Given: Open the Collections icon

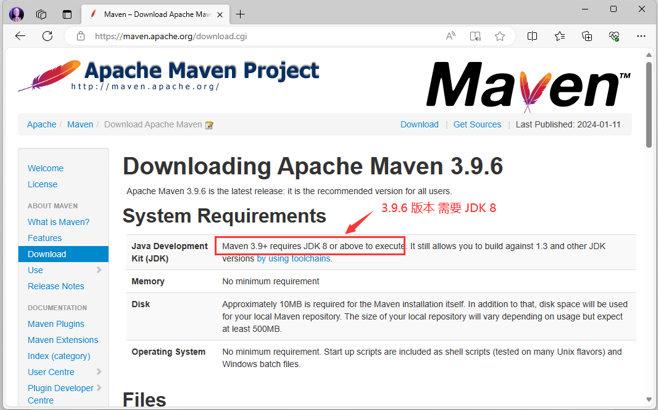Looking at the screenshot, I should [x=587, y=37].
